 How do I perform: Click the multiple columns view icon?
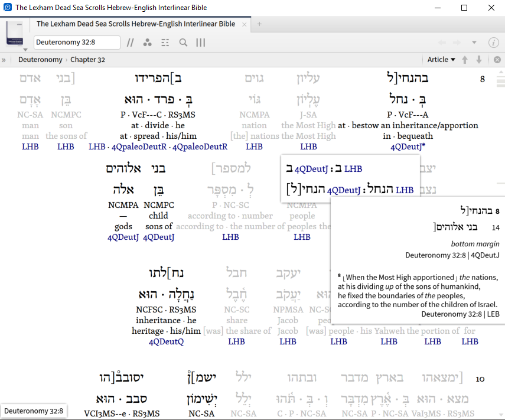[x=200, y=43]
